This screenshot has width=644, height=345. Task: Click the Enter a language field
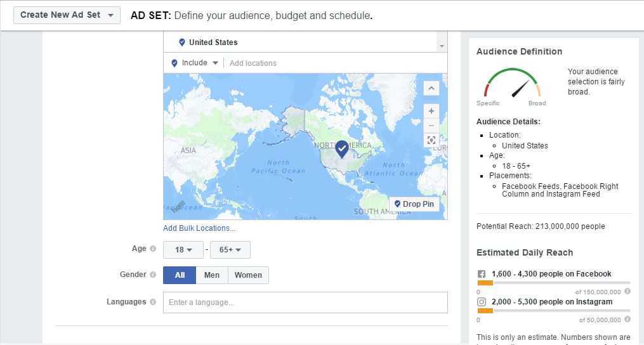pos(305,303)
